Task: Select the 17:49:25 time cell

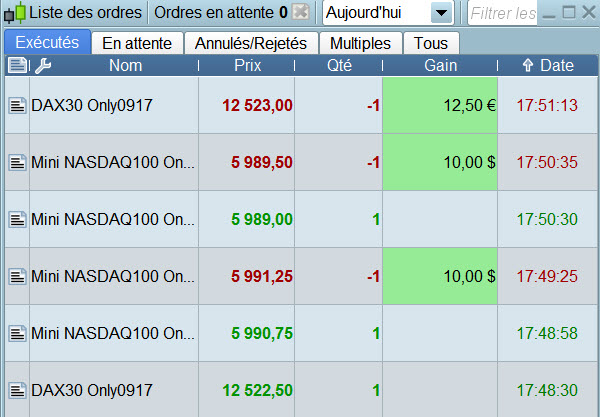Action: (x=548, y=276)
